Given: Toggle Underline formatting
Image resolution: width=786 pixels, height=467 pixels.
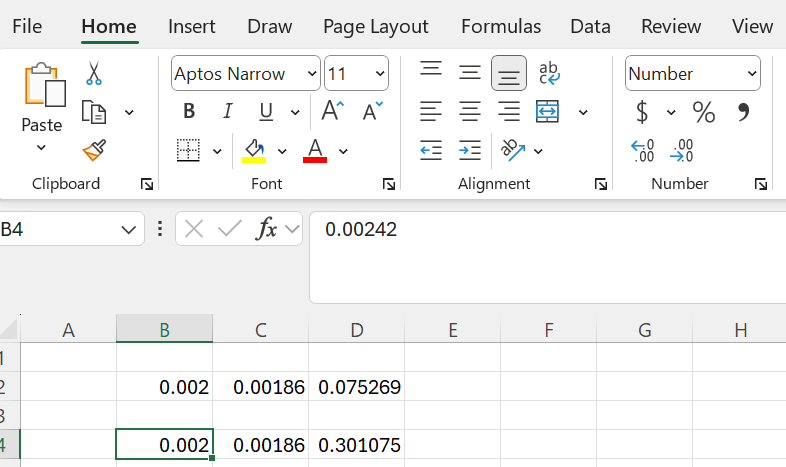Looking at the screenshot, I should pyautogui.click(x=266, y=111).
